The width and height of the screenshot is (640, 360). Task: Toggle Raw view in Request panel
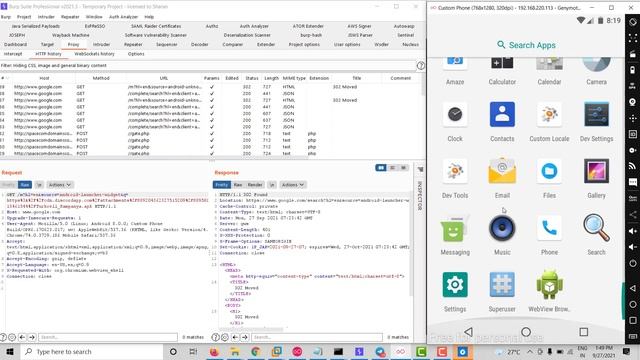click(x=25, y=185)
